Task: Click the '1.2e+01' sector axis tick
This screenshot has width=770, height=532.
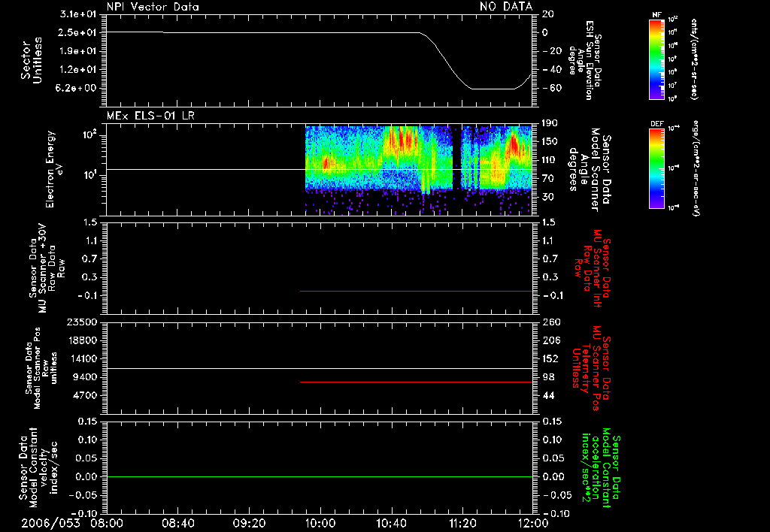Action: click(x=77, y=70)
